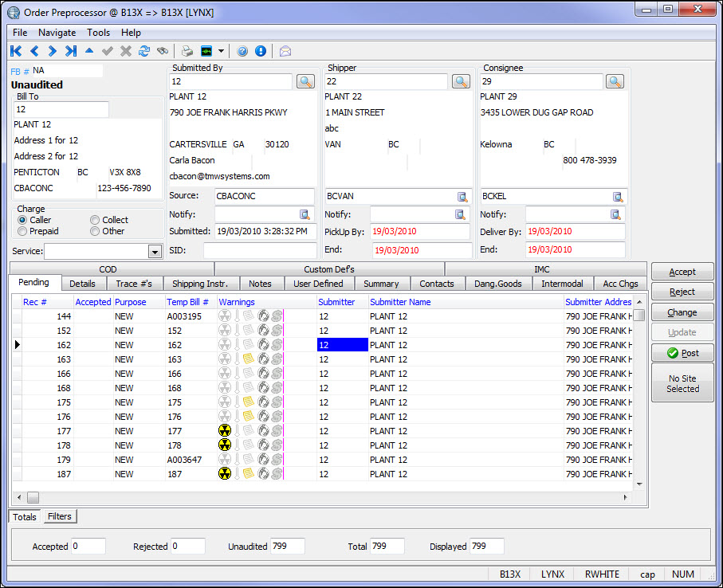Open the blue help question icon
The height and width of the screenshot is (588, 723).
click(x=242, y=51)
